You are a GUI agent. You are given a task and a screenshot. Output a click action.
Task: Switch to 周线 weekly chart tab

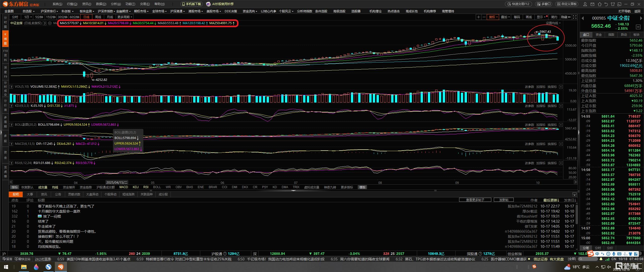(x=98, y=17)
